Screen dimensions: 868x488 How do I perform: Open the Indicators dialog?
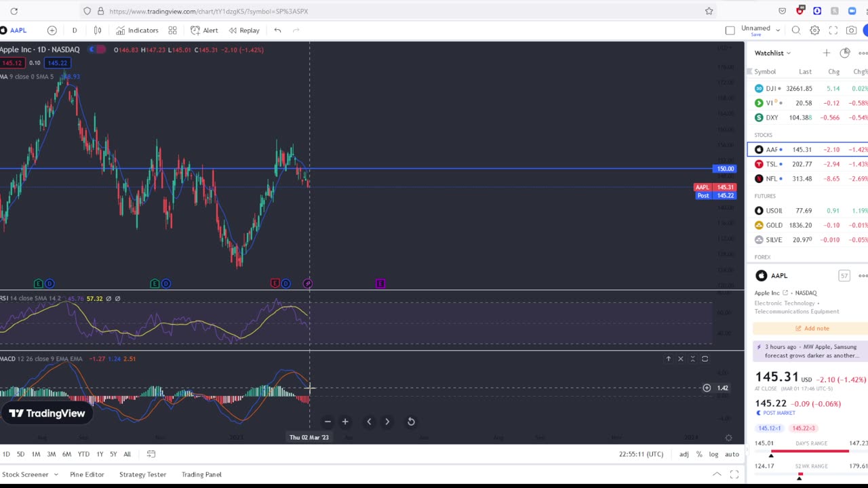(137, 30)
